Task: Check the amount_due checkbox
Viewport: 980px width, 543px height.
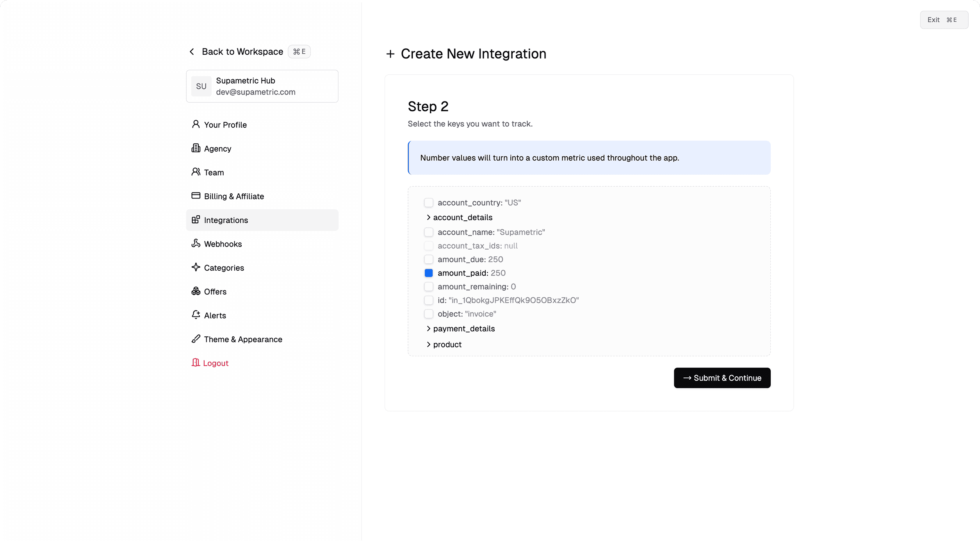Action: [428, 259]
